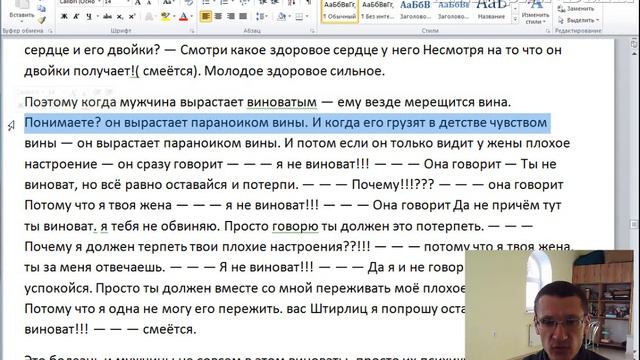Increase font size button
The height and width of the screenshot is (360, 640).
138,3
